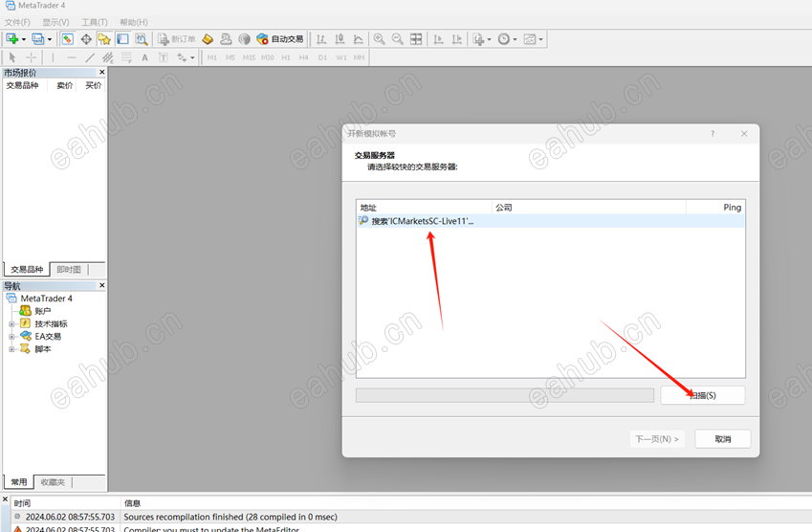Viewport: 812px width, 532px height.
Task: Expand the EA交易 tree node
Action: pos(11,337)
